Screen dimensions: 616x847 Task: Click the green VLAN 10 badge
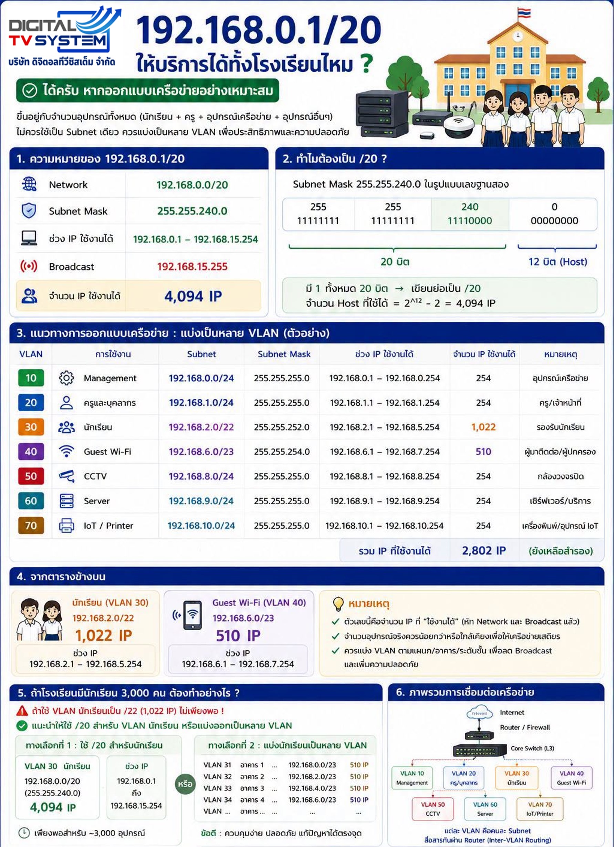(x=31, y=378)
